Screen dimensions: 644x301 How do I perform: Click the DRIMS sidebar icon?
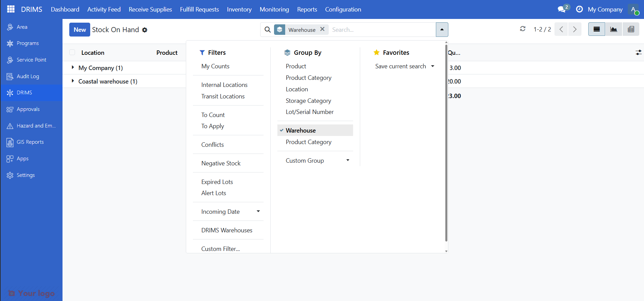pyautogui.click(x=10, y=93)
